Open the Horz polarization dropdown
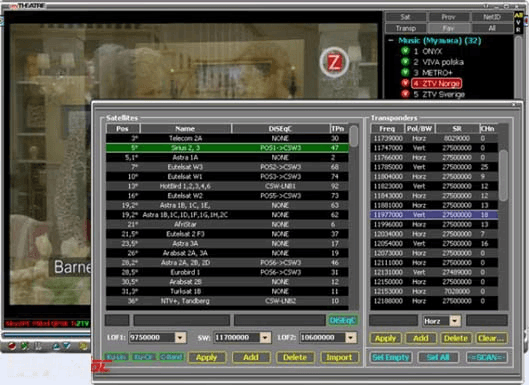 click(x=455, y=321)
